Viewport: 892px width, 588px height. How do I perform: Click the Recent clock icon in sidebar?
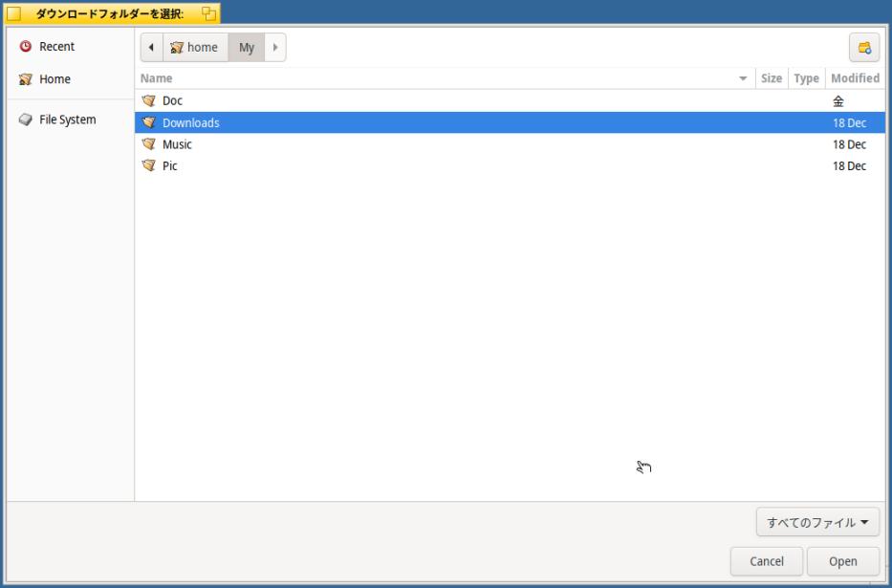[25, 47]
